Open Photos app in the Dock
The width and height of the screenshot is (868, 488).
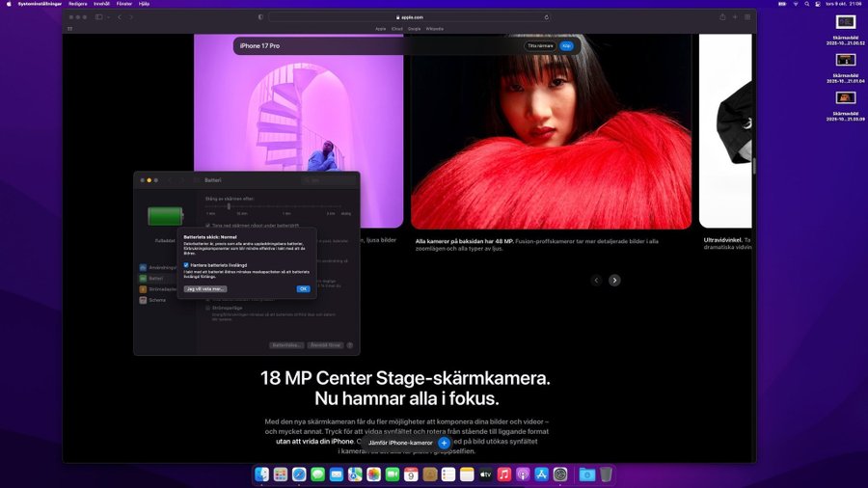373,474
